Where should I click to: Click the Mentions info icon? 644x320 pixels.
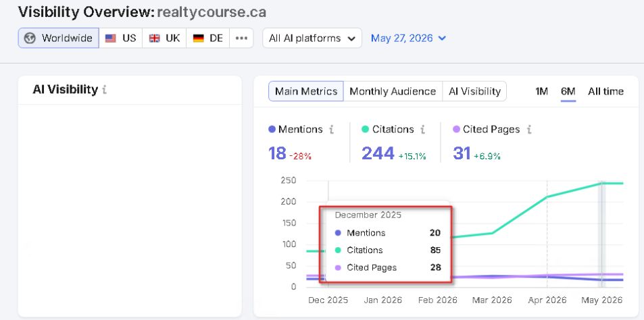coord(331,130)
